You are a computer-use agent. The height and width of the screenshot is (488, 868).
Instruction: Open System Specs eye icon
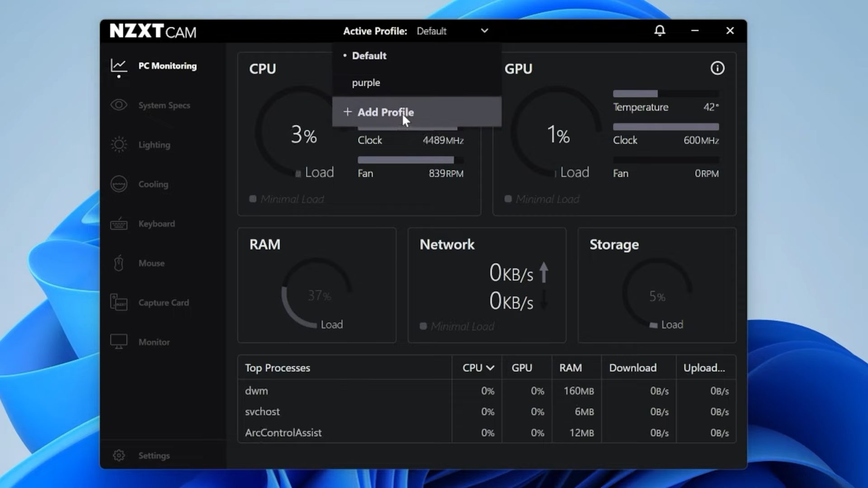point(119,105)
